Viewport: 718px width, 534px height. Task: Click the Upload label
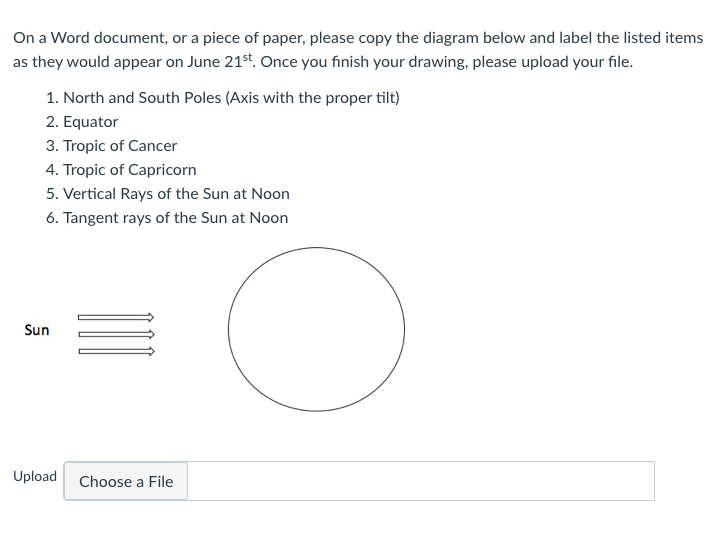pos(35,476)
